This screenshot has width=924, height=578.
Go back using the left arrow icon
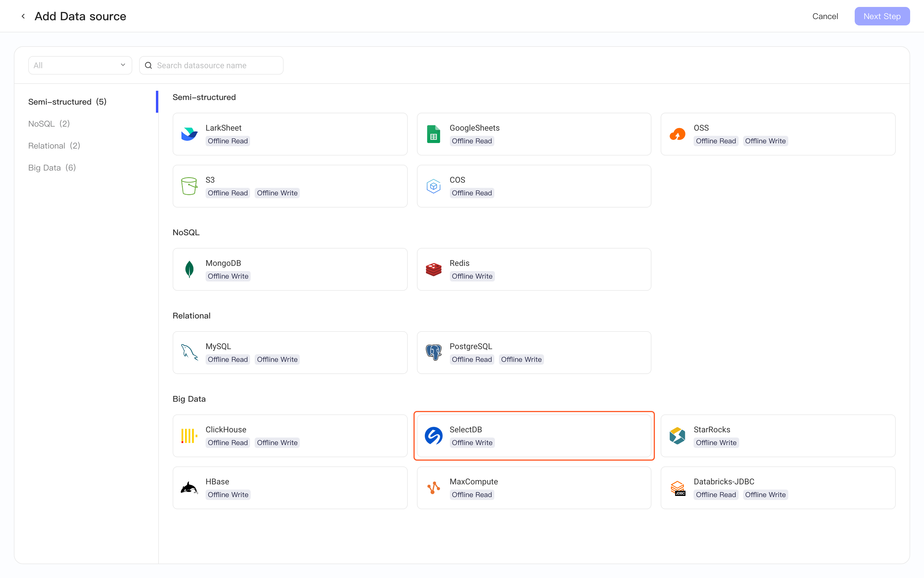point(23,16)
